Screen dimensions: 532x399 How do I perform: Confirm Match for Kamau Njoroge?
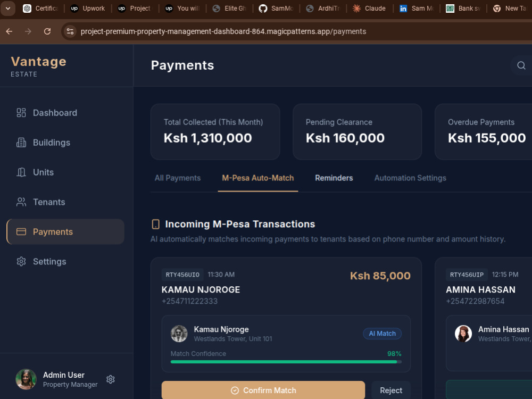[x=263, y=390]
